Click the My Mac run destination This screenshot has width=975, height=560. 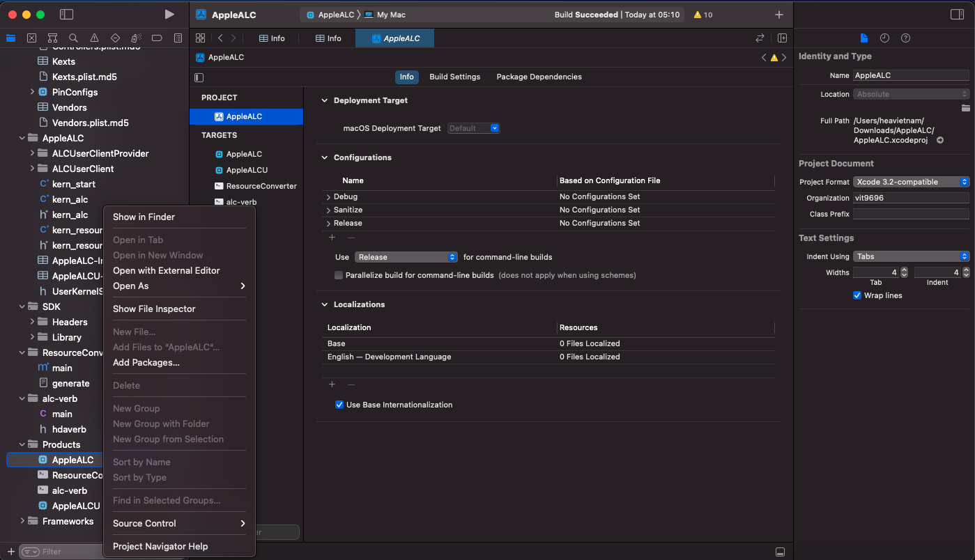(385, 15)
